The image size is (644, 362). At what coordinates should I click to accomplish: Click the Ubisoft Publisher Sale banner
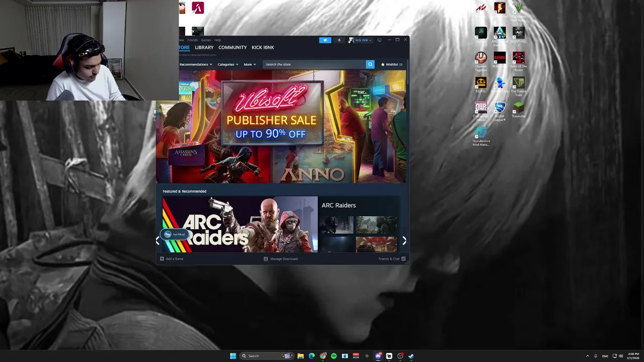pyautogui.click(x=281, y=127)
